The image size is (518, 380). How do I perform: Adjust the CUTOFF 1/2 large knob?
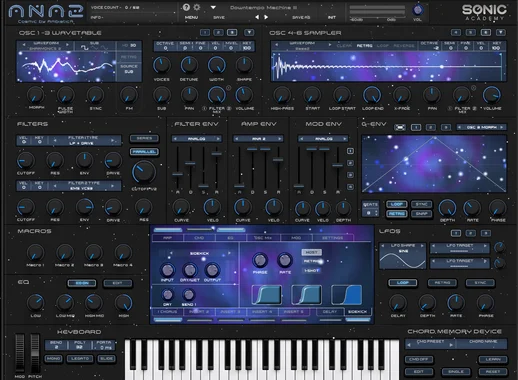144,172
